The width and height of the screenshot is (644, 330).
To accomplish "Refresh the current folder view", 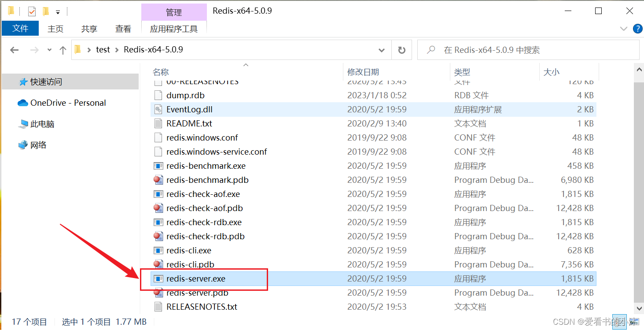I will click(401, 50).
